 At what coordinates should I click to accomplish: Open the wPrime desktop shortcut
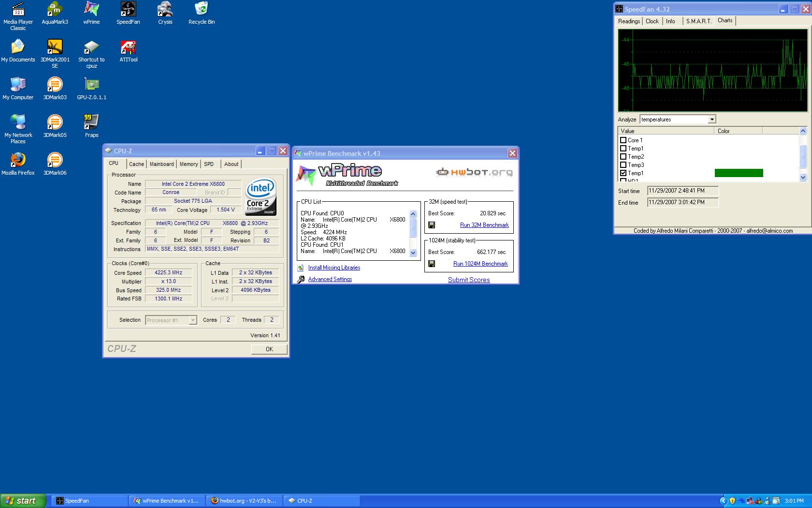(x=91, y=13)
